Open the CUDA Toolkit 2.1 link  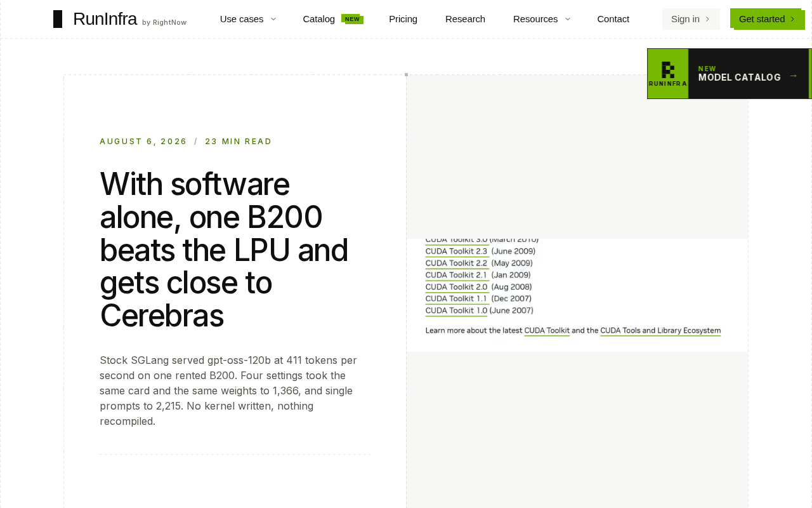[x=457, y=275]
